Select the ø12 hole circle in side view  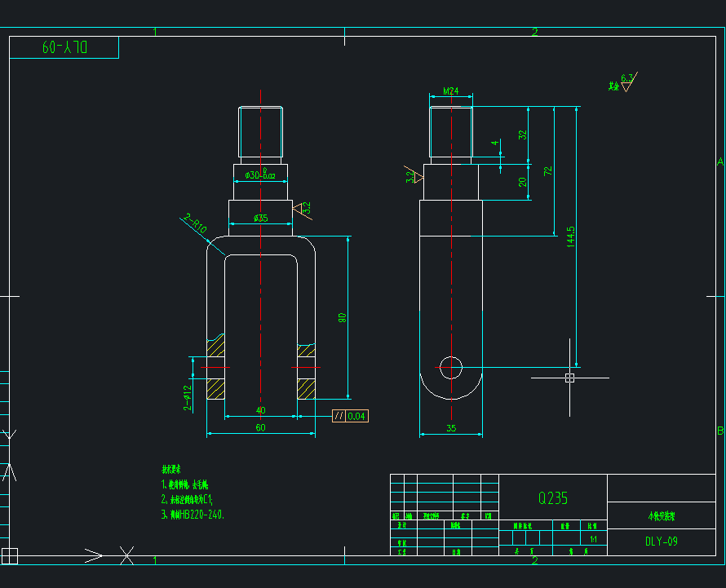click(450, 368)
